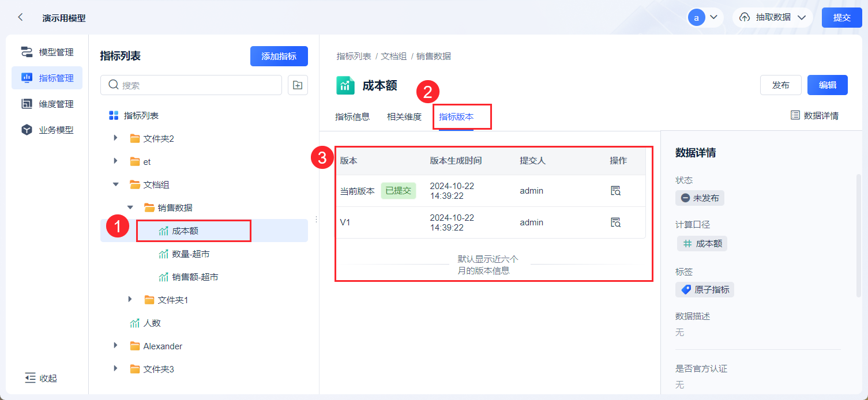Open 业务模型 in the sidebar
This screenshot has width=868, height=400.
47,130
